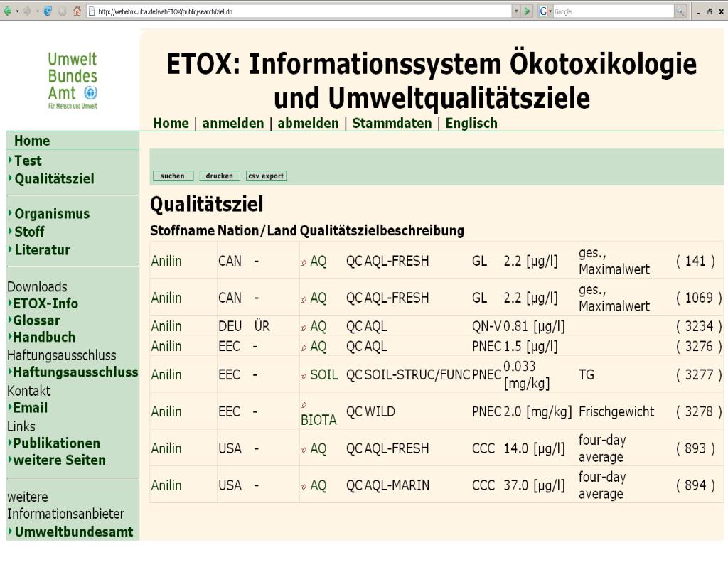Click the QC SOIL-STRUC/FUNC cell
Viewport: 728px width, 582px height.
pyautogui.click(x=408, y=374)
